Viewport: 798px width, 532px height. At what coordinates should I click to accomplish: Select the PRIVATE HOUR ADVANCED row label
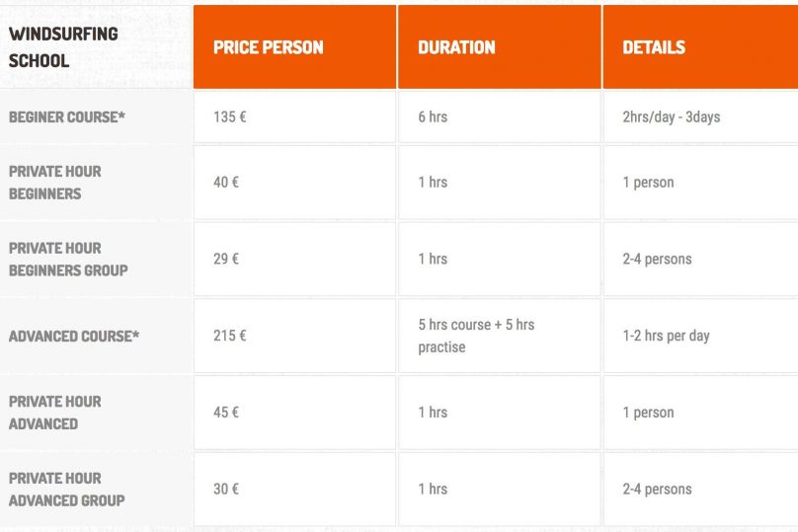55,412
